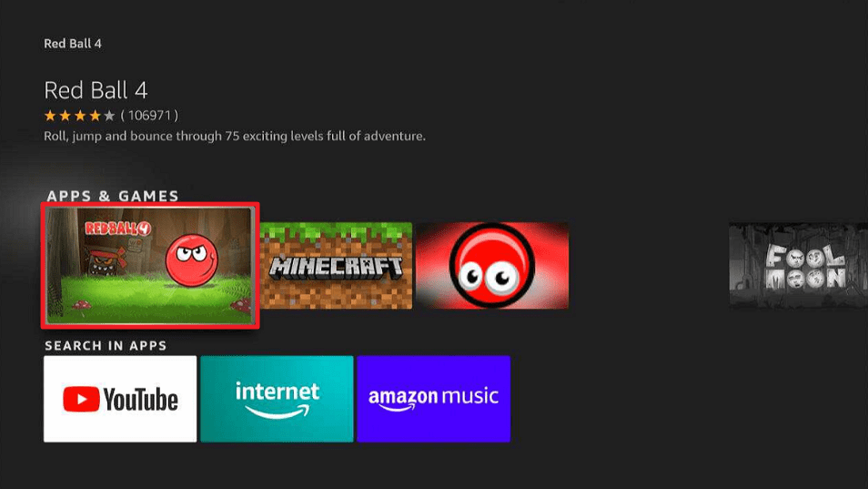Click the large Red Ball 4 title

(x=96, y=90)
